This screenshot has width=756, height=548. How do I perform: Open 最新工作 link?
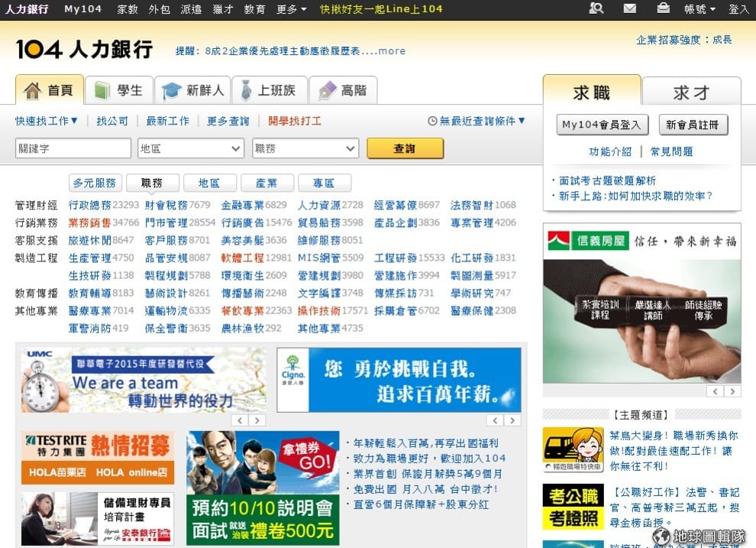[x=167, y=121]
